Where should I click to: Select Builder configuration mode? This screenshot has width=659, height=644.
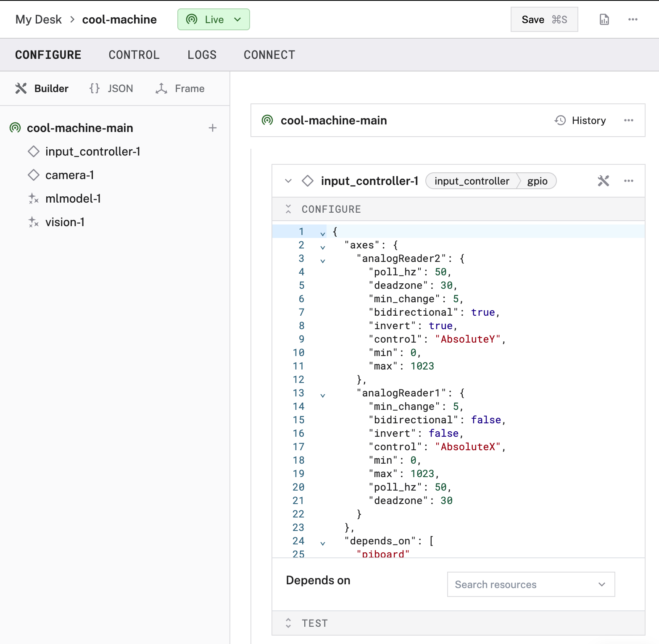[42, 89]
